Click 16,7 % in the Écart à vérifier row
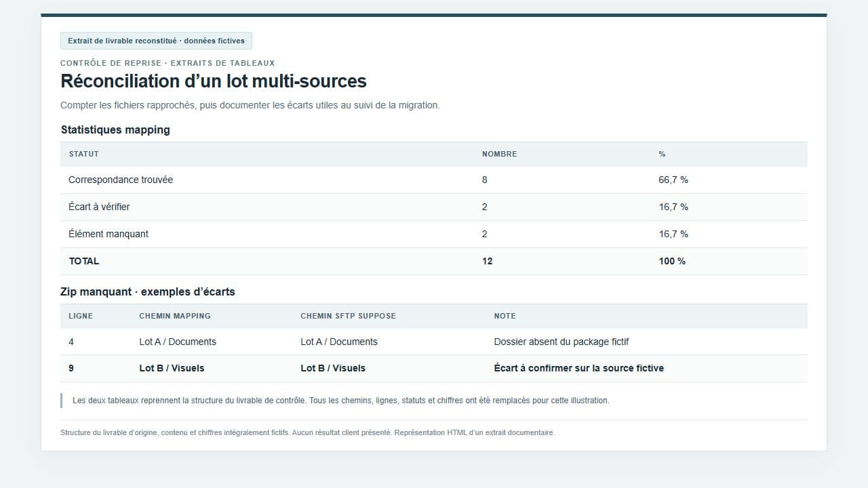868x488 pixels. (673, 207)
